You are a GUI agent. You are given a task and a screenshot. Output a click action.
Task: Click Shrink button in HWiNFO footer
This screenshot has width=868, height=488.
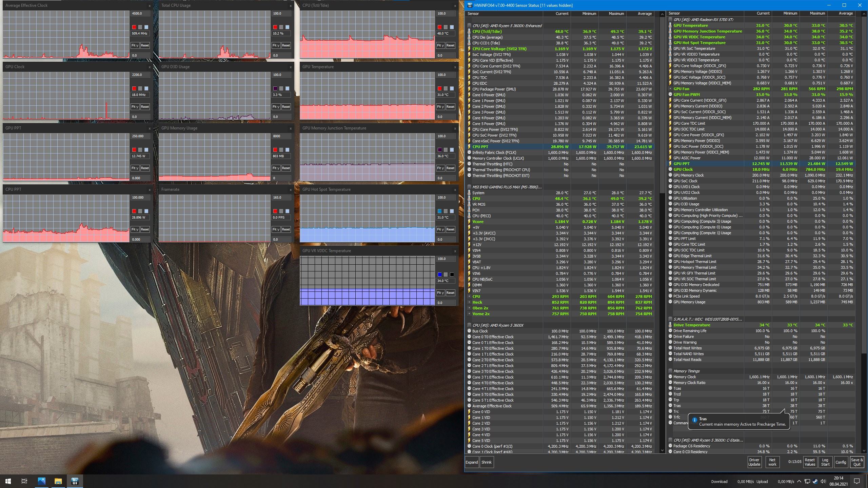pos(487,462)
